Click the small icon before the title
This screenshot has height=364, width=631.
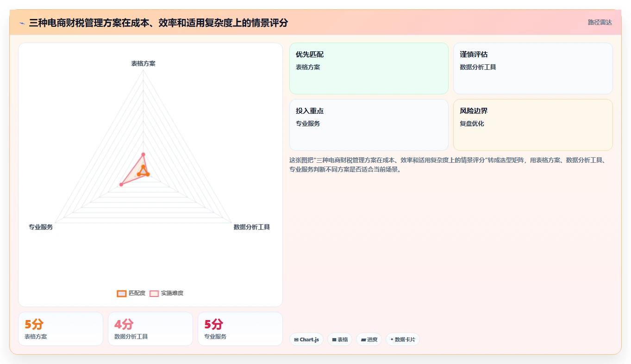click(x=22, y=23)
